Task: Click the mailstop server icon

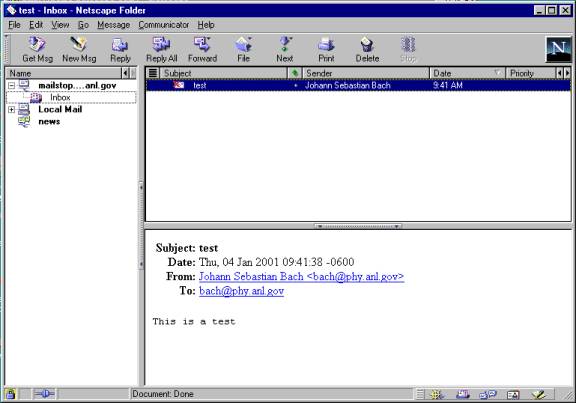Action: tap(25, 85)
